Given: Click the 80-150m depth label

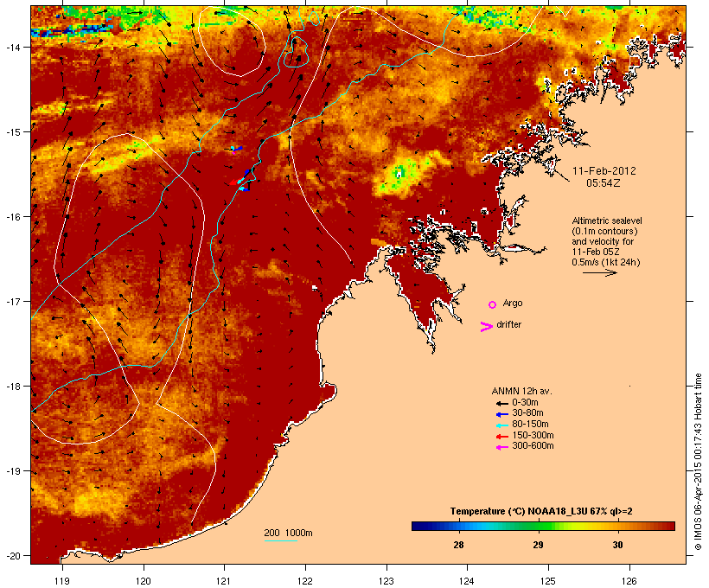Looking at the screenshot, I should point(530,425).
